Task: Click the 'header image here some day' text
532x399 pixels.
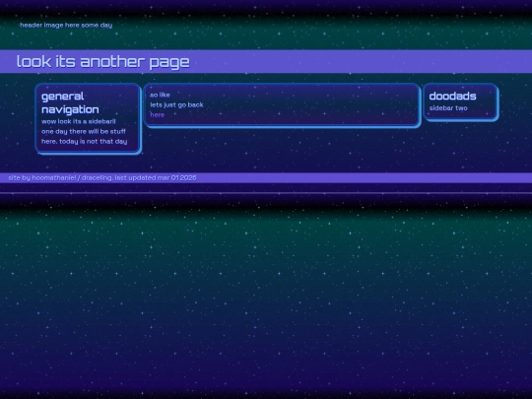Action: point(66,25)
